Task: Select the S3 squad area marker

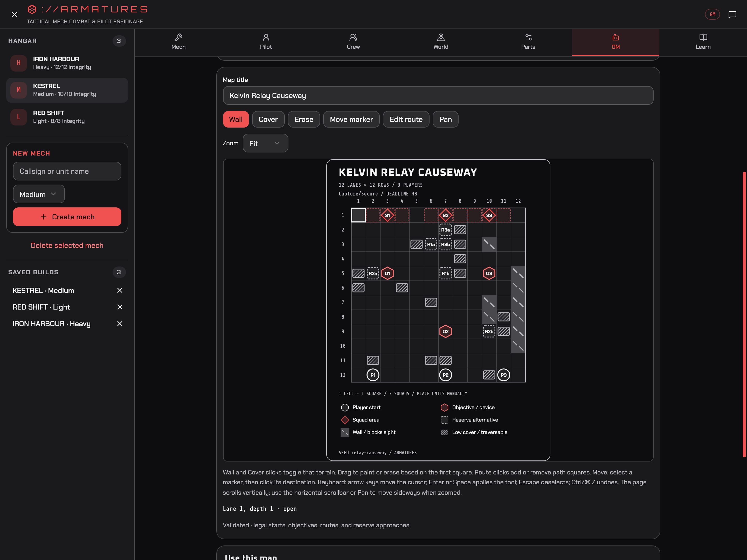Action: [489, 215]
